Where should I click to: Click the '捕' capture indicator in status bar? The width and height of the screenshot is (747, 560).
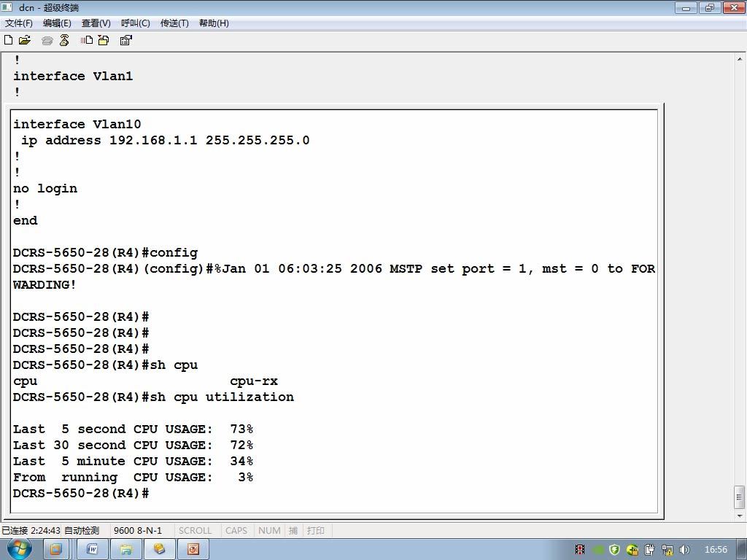click(x=293, y=531)
